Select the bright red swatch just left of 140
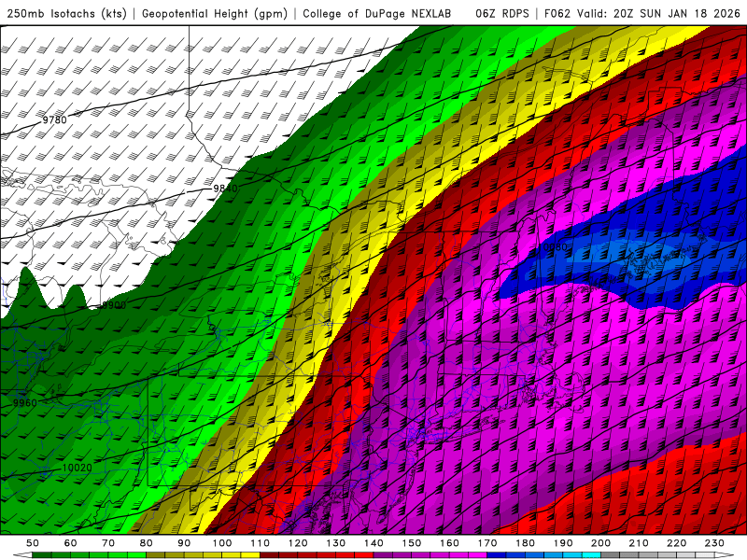The image size is (747, 560). pos(363,555)
